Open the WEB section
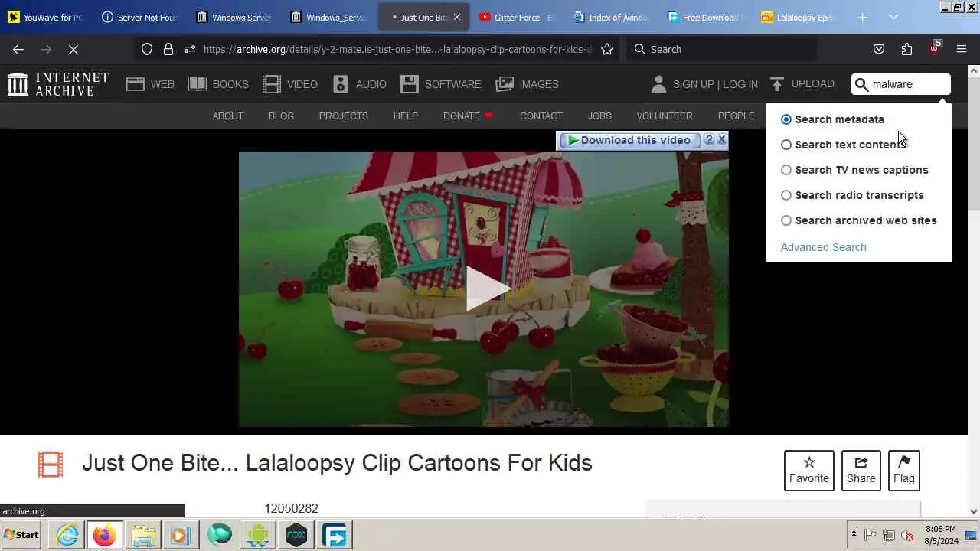Screen dimensions: 980x551 [150, 84]
